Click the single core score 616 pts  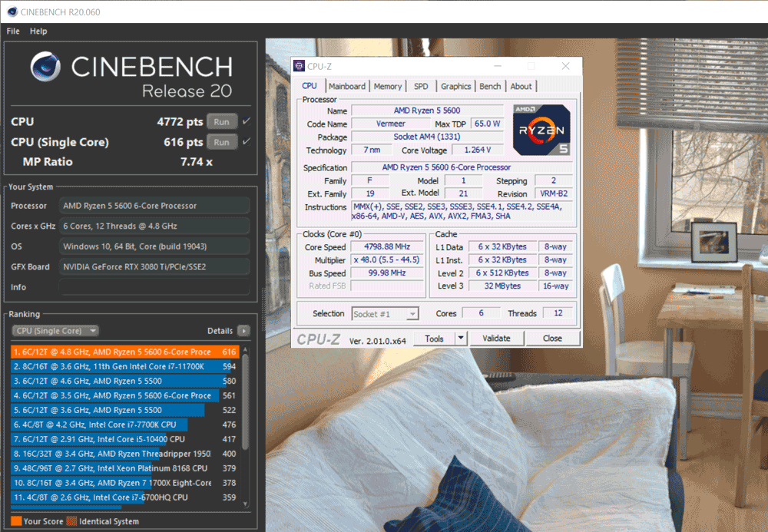point(184,143)
